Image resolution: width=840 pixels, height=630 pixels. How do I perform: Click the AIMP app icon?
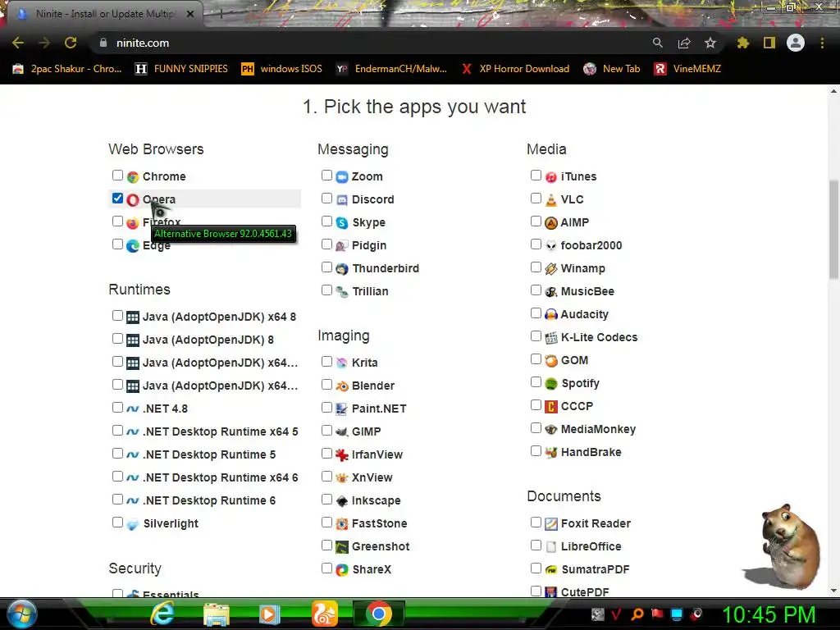pos(550,223)
